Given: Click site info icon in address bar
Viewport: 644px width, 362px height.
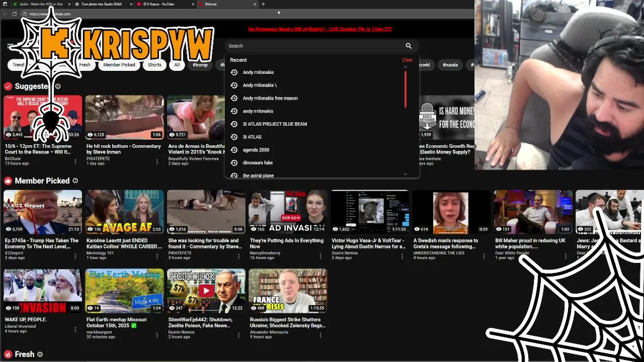Looking at the screenshot, I should 24,14.
